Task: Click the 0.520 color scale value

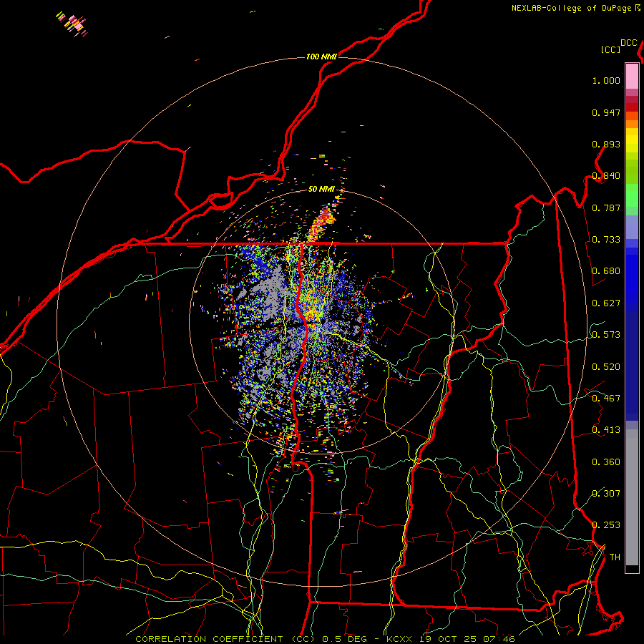Action: tap(606, 367)
